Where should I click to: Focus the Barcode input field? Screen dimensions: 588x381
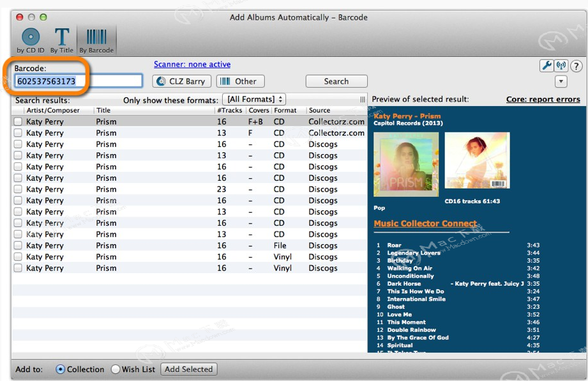click(79, 81)
